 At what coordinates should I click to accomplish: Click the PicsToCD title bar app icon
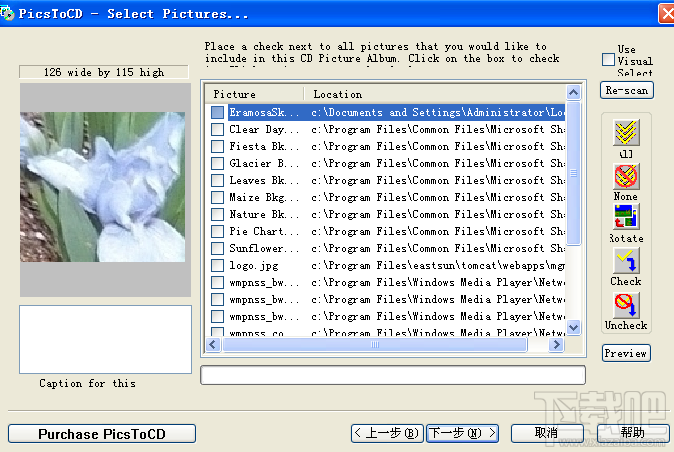7,13
